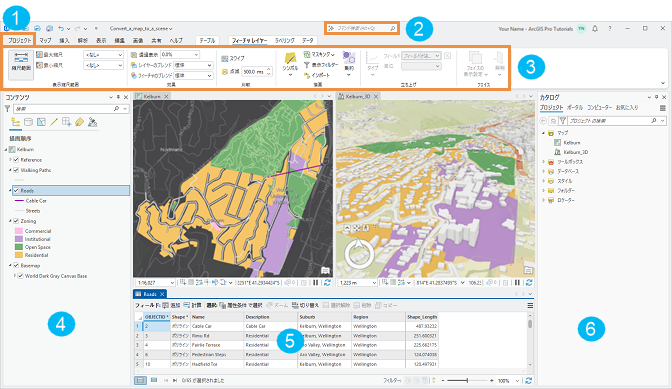Click Switch selection (切り替え) button
672x389 pixels.
pyautogui.click(x=306, y=305)
